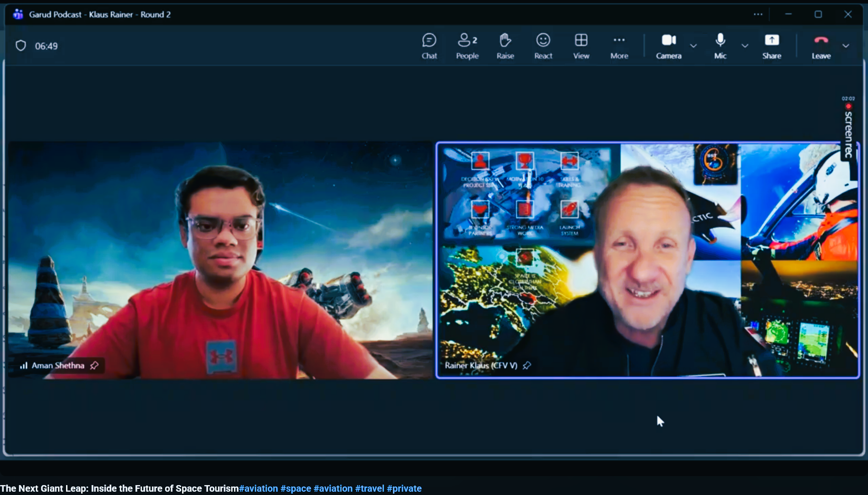Close the Teams meeting window
Viewport: 868px width, 495px height.
coord(848,14)
